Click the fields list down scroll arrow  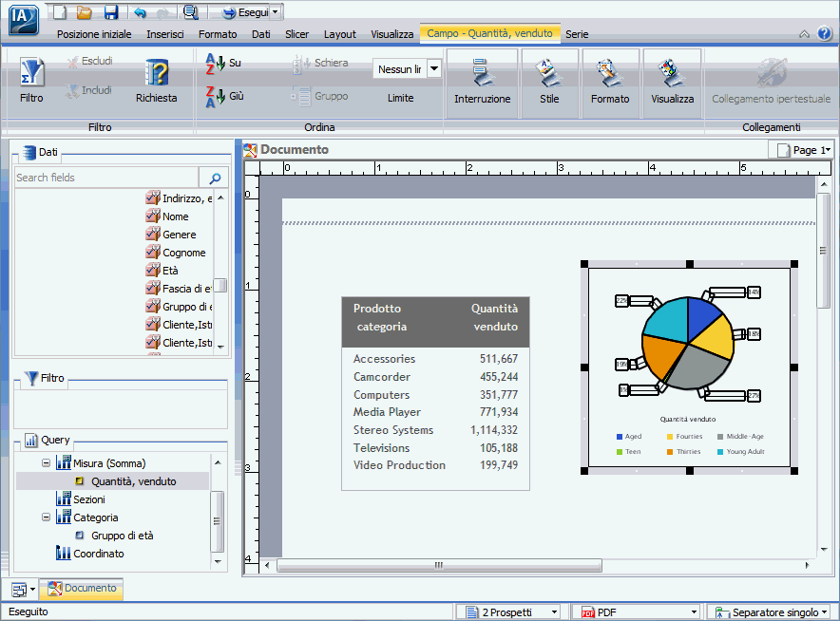pyautogui.click(x=220, y=347)
